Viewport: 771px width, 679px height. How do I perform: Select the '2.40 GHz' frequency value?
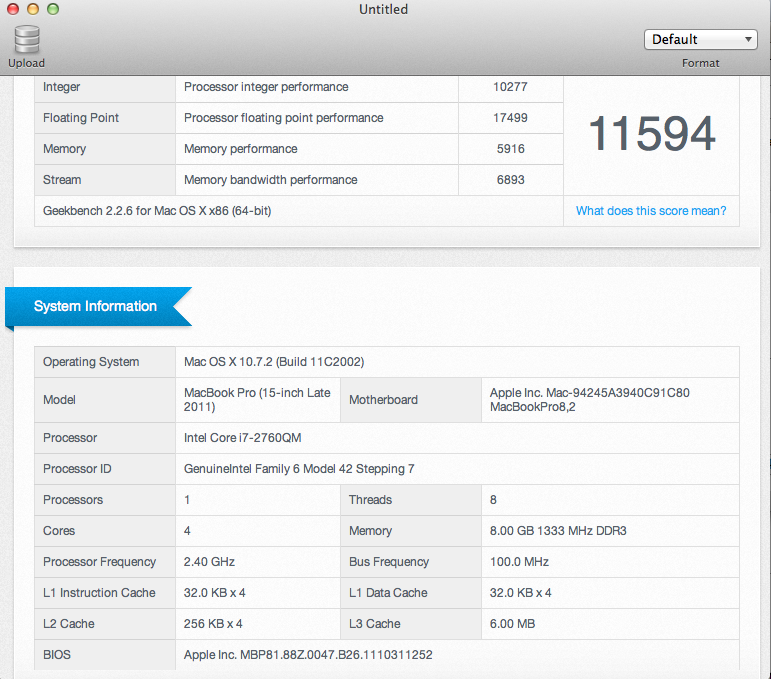pyautogui.click(x=209, y=562)
